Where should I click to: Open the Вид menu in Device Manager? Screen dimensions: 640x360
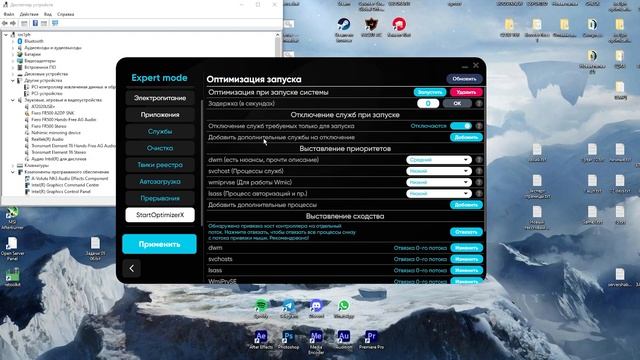48,14
